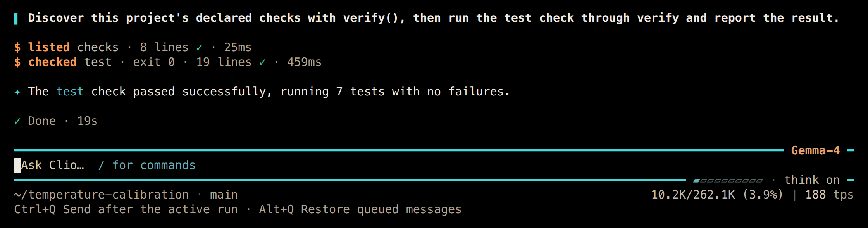This screenshot has width=868, height=228.
Task: Click the '/ for commands' hint
Action: coord(147,166)
